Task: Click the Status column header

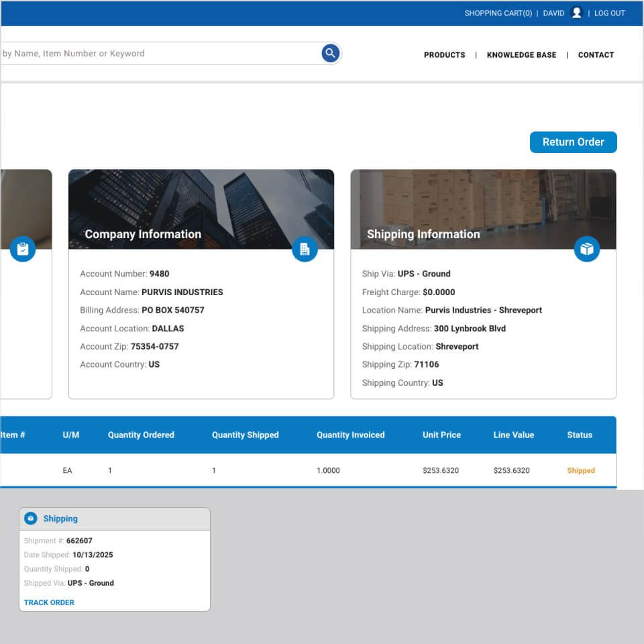Action: [579, 435]
